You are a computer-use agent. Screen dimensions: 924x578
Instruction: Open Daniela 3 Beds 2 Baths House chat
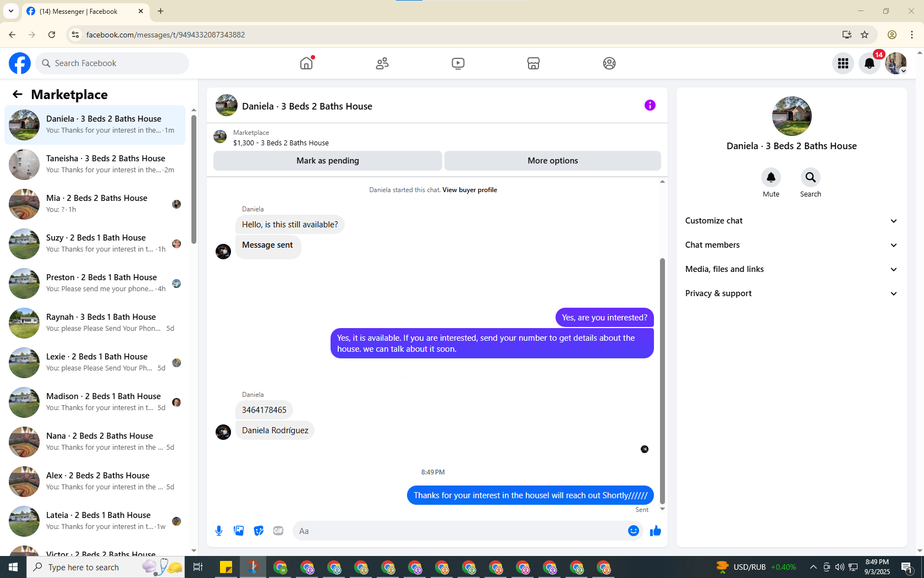click(95, 125)
